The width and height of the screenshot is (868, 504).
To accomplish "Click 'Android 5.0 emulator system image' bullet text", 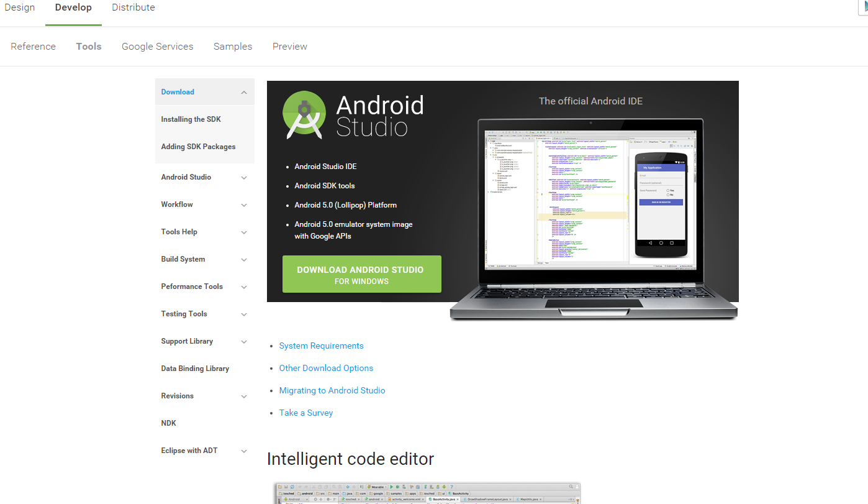I will (353, 224).
